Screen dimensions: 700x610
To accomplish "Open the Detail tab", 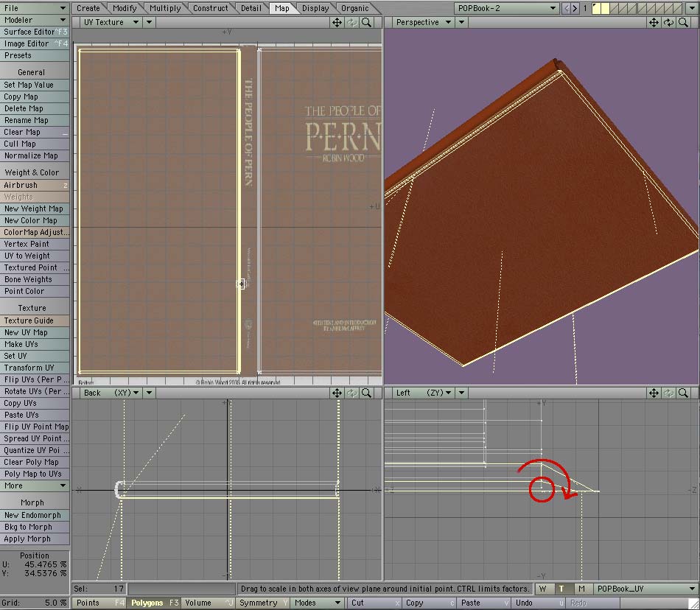I will click(251, 8).
